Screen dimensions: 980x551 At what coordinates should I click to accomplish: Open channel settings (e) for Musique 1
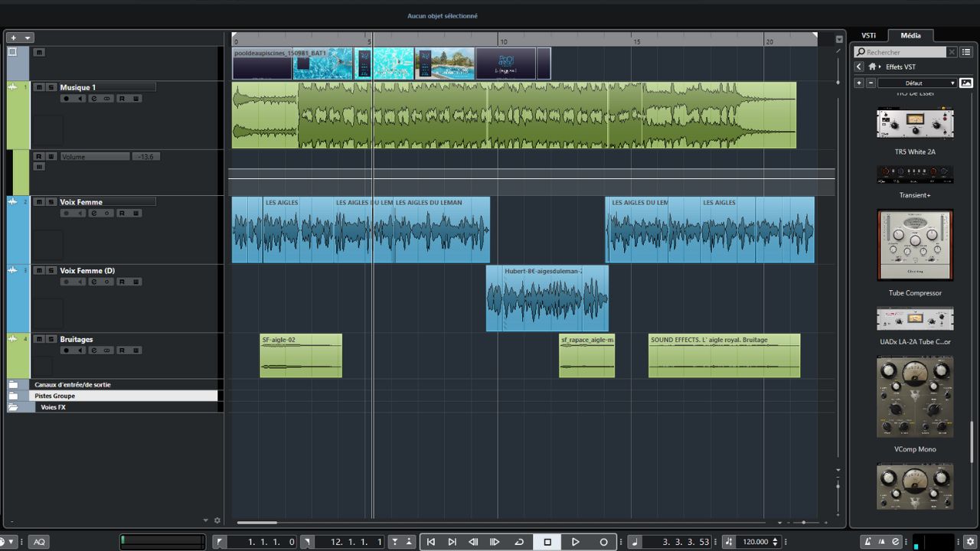pos(94,99)
